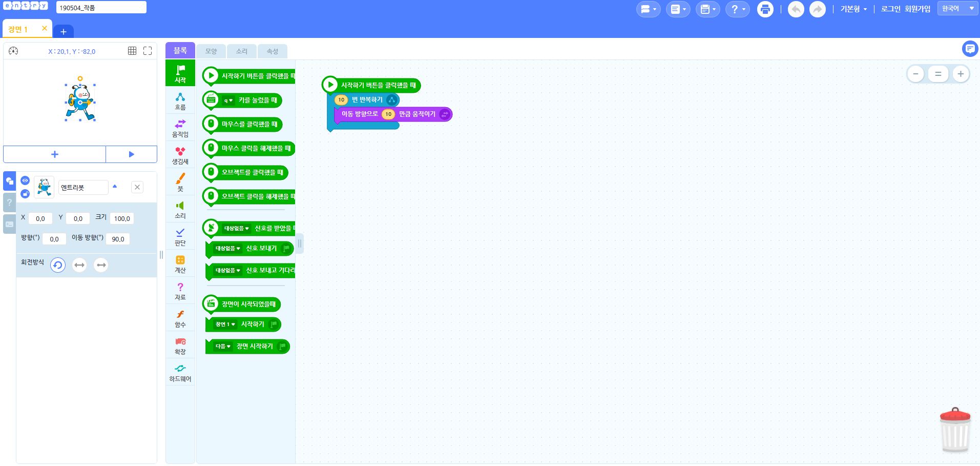Open 장면 1 dropdown in 시작하기 block
Image resolution: width=980 pixels, height=466 pixels.
point(225,325)
